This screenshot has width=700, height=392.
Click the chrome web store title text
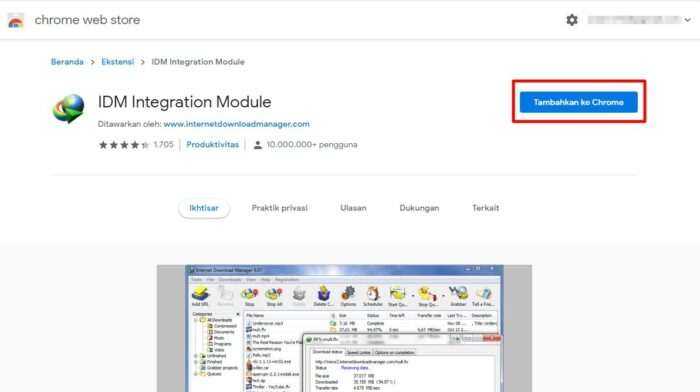point(88,20)
